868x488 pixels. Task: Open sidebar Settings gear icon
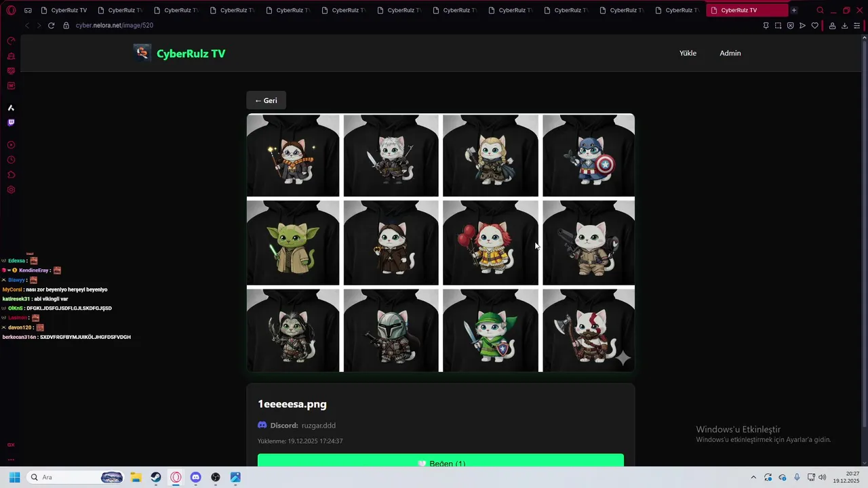11,190
